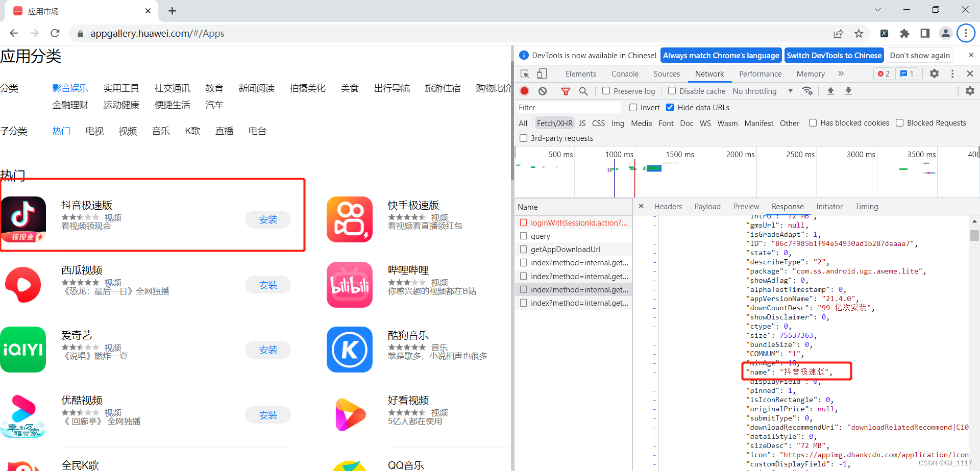
Task: Select the 实用工具 category link
Action: click(121, 88)
